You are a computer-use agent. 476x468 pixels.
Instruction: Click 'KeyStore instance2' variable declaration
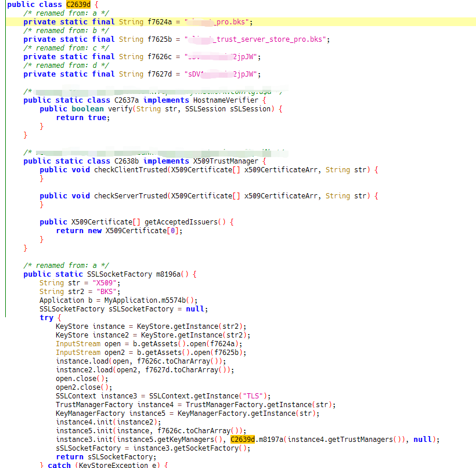[x=92, y=335]
